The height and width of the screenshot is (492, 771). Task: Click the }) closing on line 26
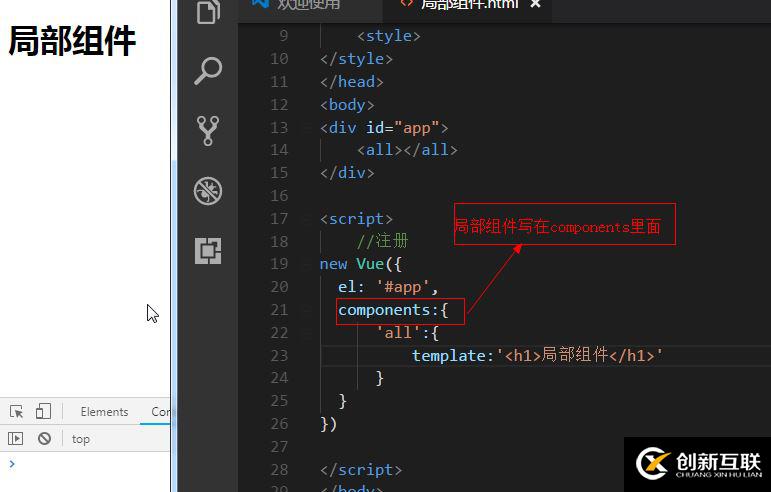coord(328,424)
